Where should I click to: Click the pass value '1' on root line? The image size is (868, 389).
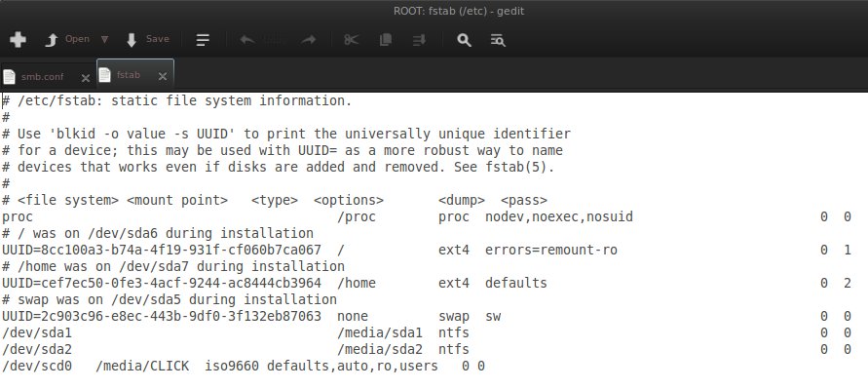(848, 250)
